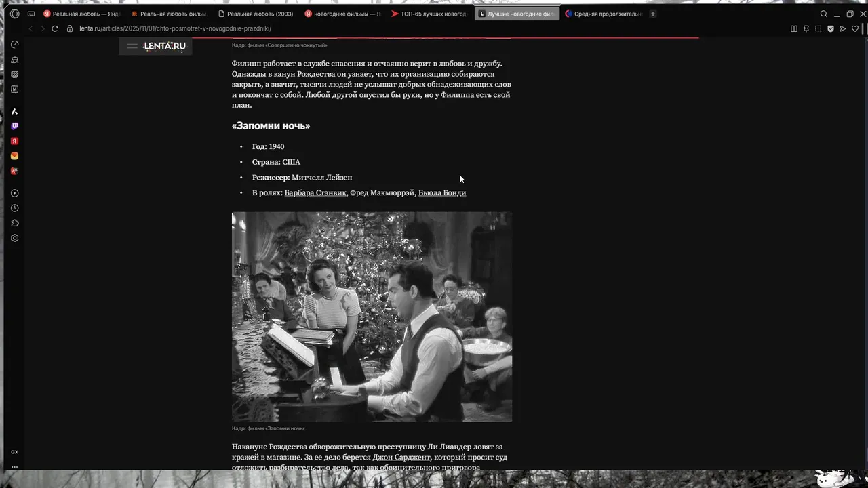
Task: Click the «Запомни ночь» heading
Action: click(271, 126)
